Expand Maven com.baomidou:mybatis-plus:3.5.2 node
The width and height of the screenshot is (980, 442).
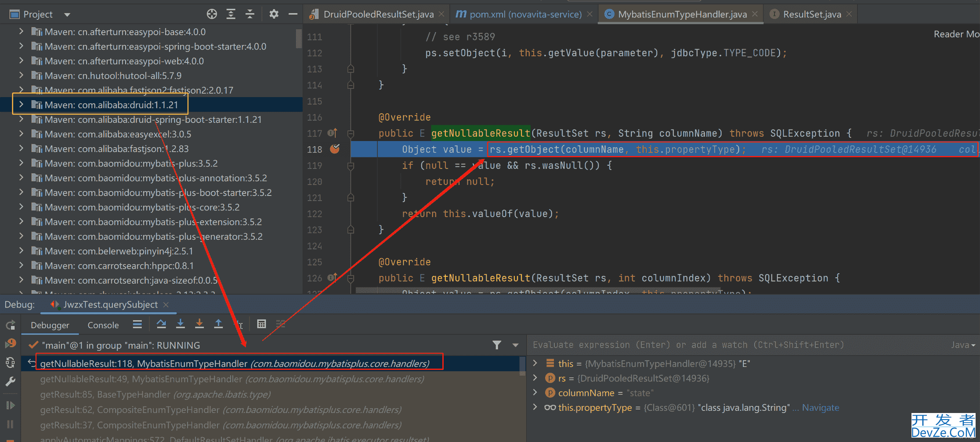21,163
